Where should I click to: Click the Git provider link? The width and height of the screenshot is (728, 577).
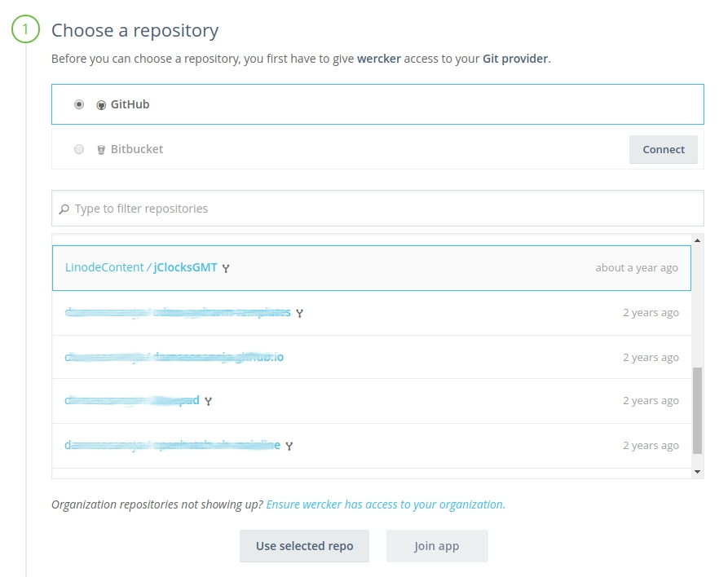[x=516, y=59]
